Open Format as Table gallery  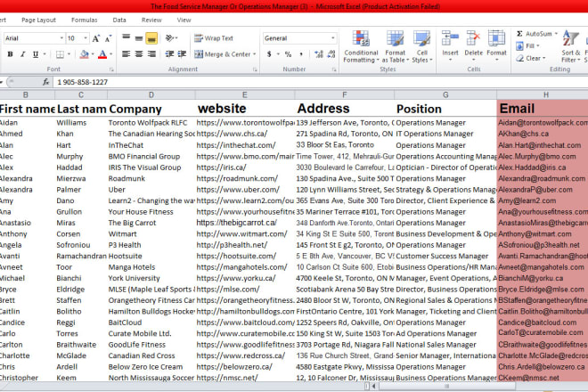[x=396, y=46]
